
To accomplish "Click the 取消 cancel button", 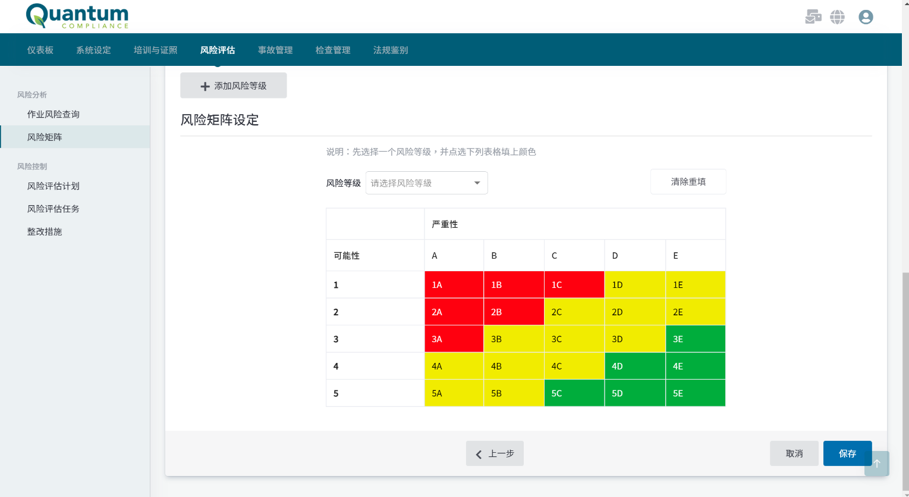I will tap(794, 454).
